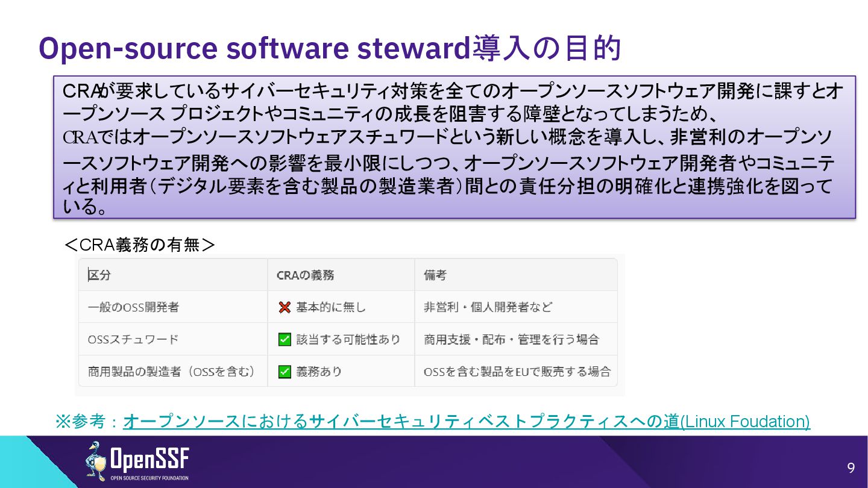Click the green check beside 義務あり
This screenshot has width=868, height=488.
click(285, 372)
